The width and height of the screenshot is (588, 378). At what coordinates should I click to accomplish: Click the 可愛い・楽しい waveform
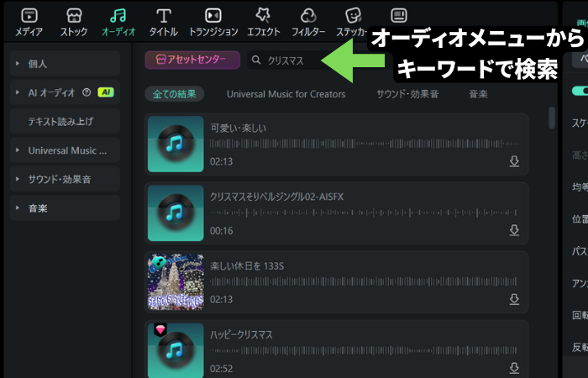[x=363, y=144]
